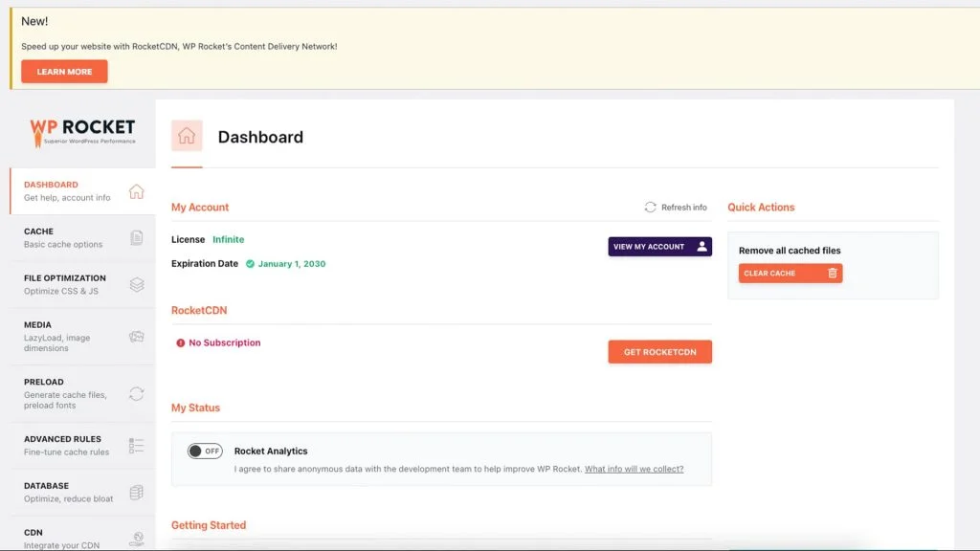
Task: Click the 'Remove all cached files' text
Action: tap(790, 251)
